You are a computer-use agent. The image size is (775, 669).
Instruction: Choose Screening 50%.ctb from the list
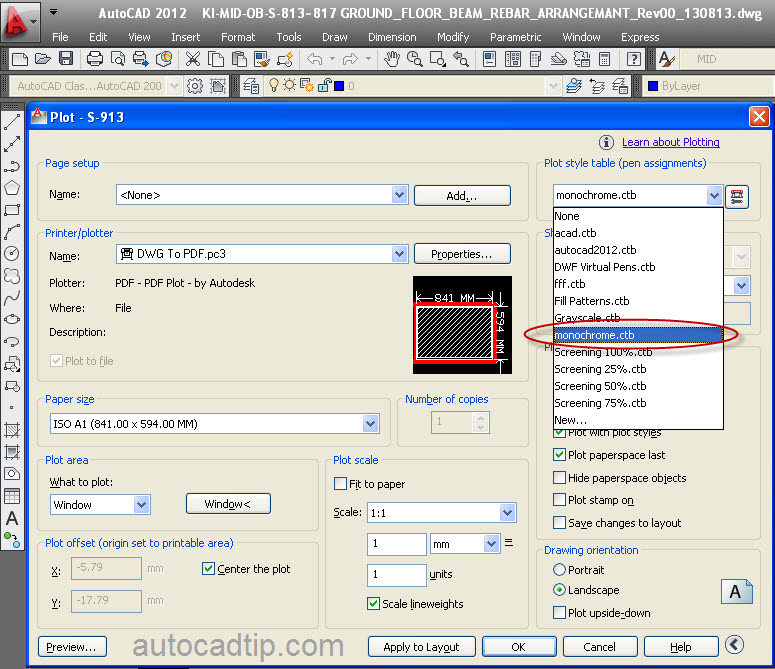(x=638, y=386)
